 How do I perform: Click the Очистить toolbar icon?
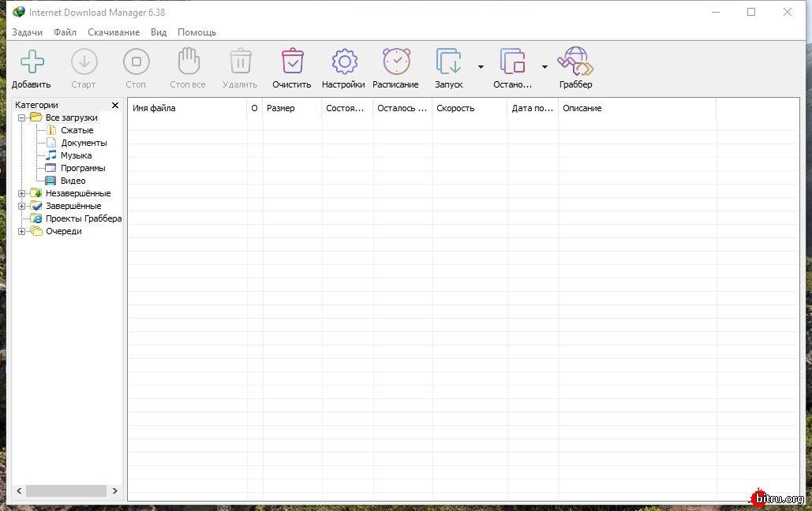[x=293, y=61]
